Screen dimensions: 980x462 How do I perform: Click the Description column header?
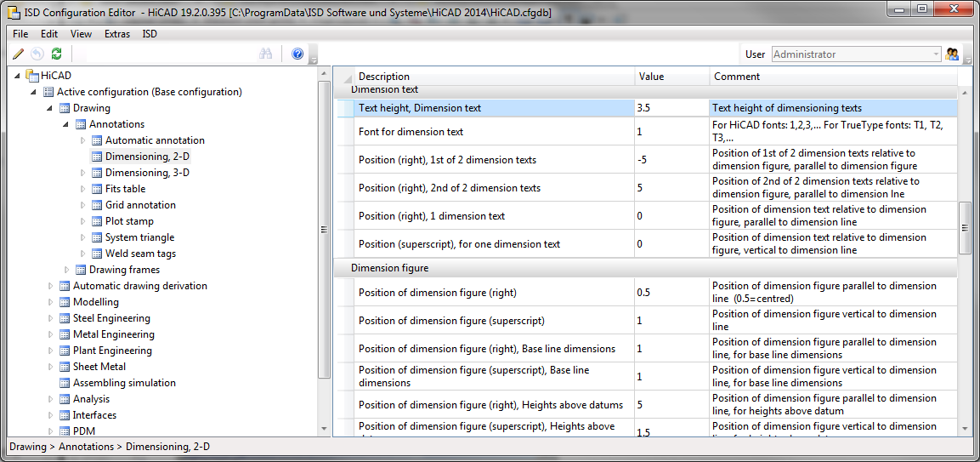pyautogui.click(x=384, y=77)
